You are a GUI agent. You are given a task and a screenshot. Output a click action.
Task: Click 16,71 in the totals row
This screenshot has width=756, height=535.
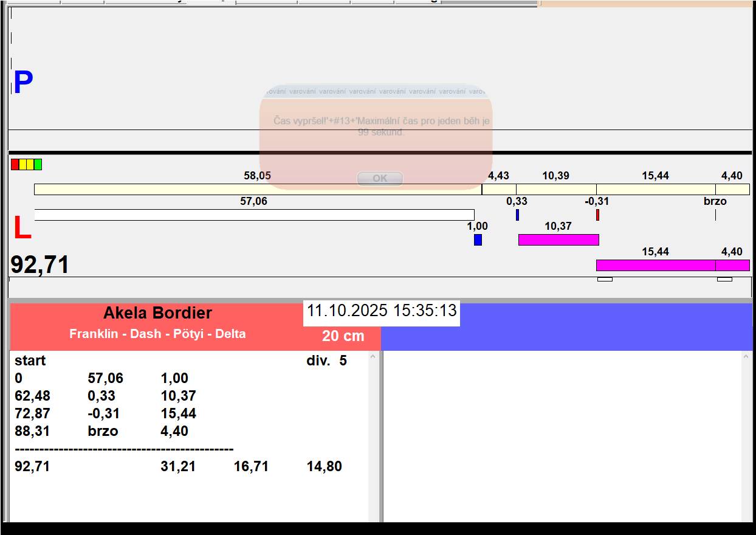coord(251,466)
